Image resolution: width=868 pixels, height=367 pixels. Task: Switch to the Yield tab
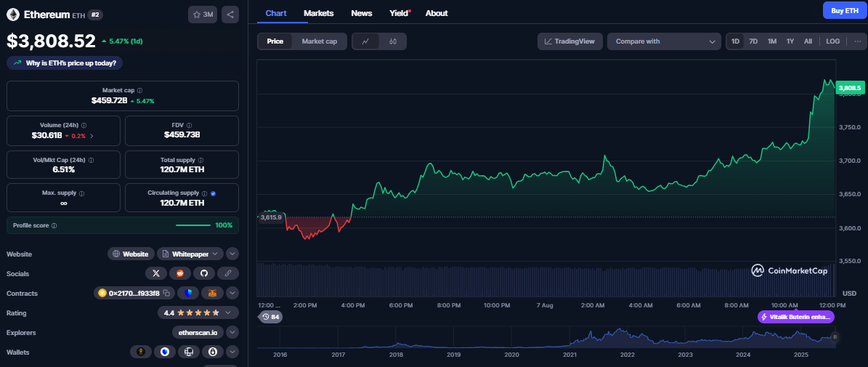pyautogui.click(x=399, y=13)
